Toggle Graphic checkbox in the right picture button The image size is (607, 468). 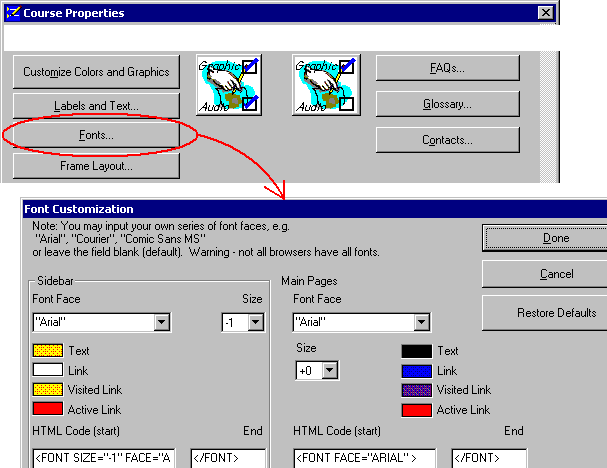pos(346,66)
